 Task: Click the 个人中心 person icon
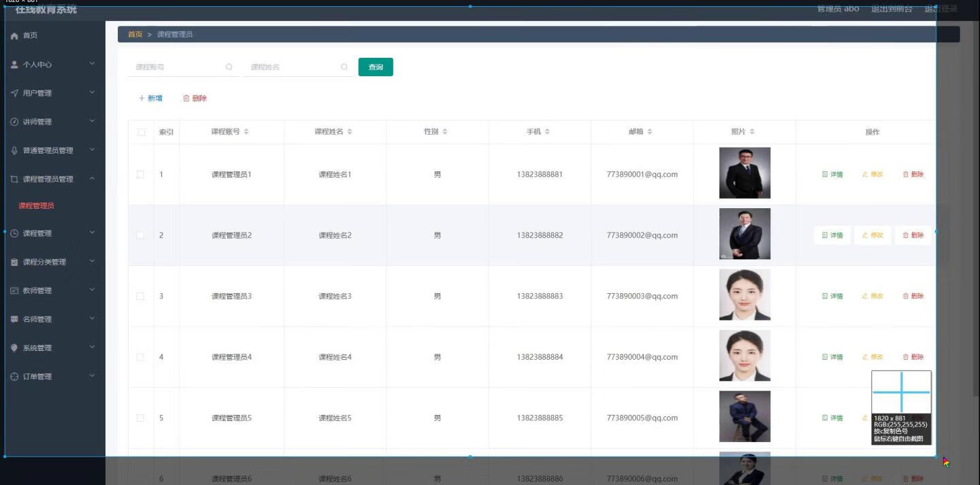14,65
